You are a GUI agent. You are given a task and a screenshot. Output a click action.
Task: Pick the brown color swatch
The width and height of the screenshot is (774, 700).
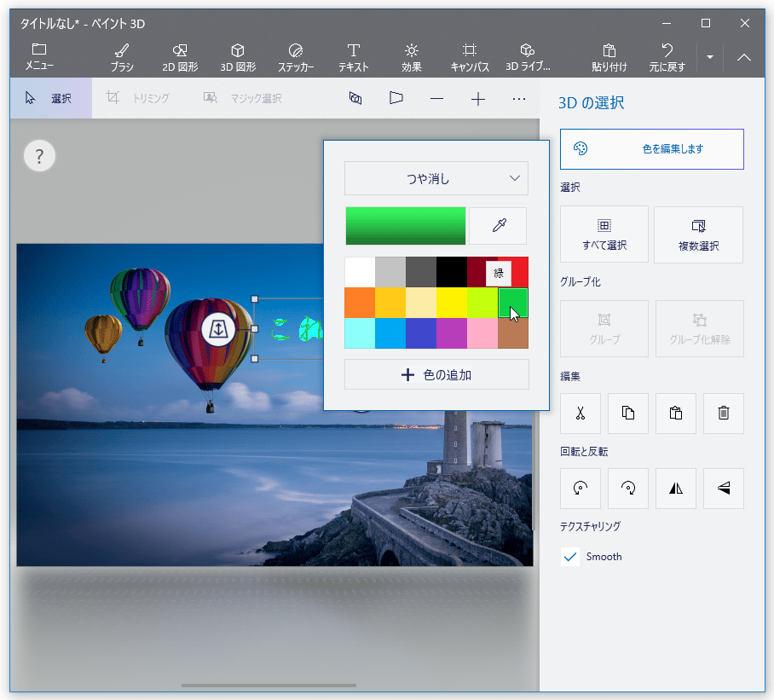pos(513,333)
